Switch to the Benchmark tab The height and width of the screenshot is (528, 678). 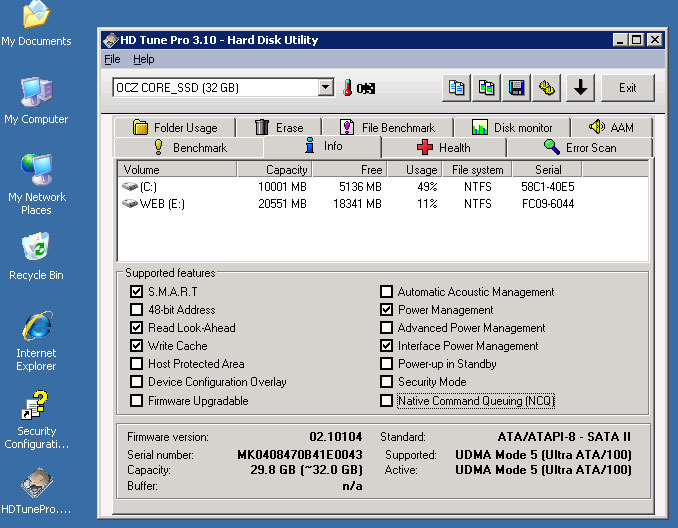pyautogui.click(x=189, y=147)
